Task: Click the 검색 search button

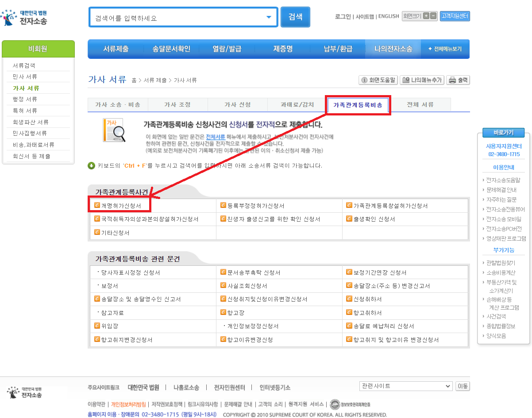Action: coord(295,17)
